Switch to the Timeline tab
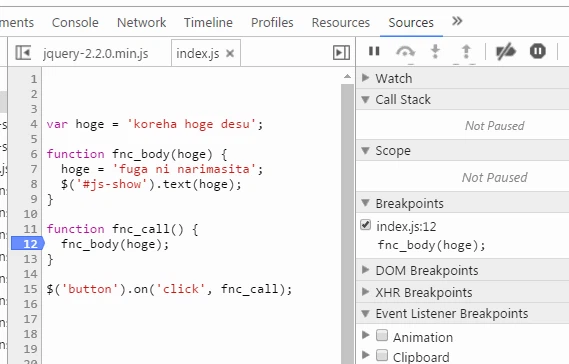The width and height of the screenshot is (569, 364). click(x=208, y=23)
